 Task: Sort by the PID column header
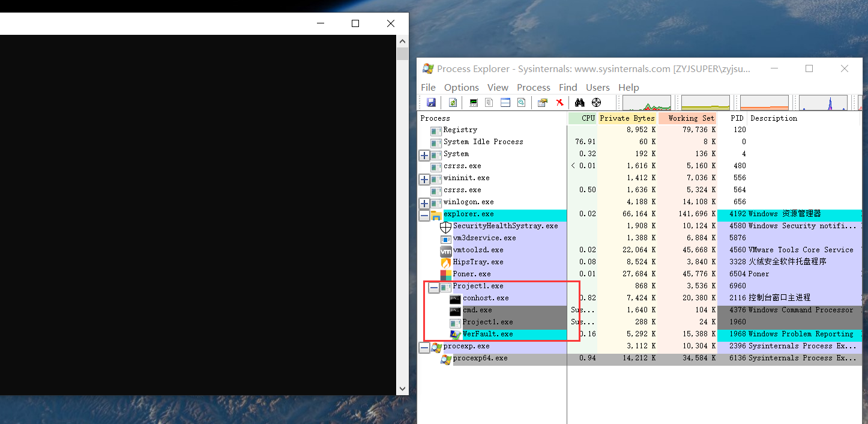733,118
